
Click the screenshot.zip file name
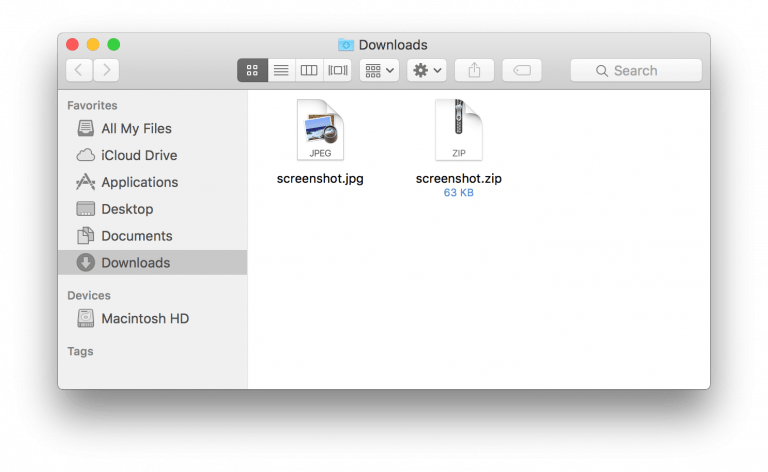459,179
